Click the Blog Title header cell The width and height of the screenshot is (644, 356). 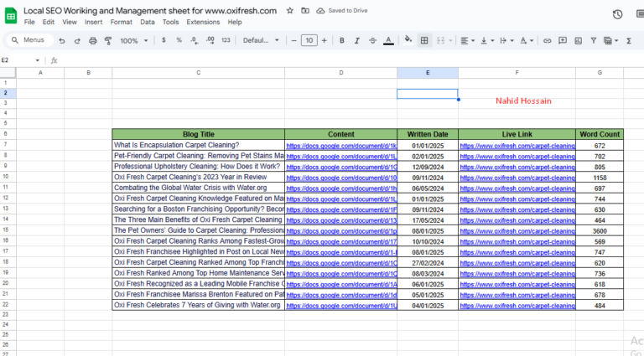pos(199,134)
